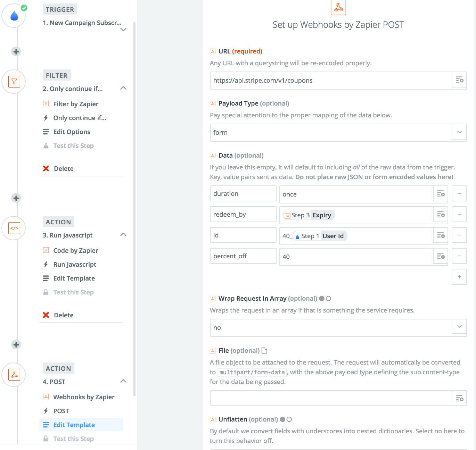Click the empty File input field

(331, 398)
